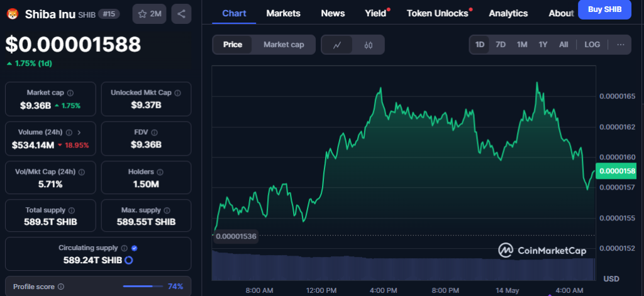Open Profile score info icon
This screenshot has width=644, height=296.
point(61,287)
